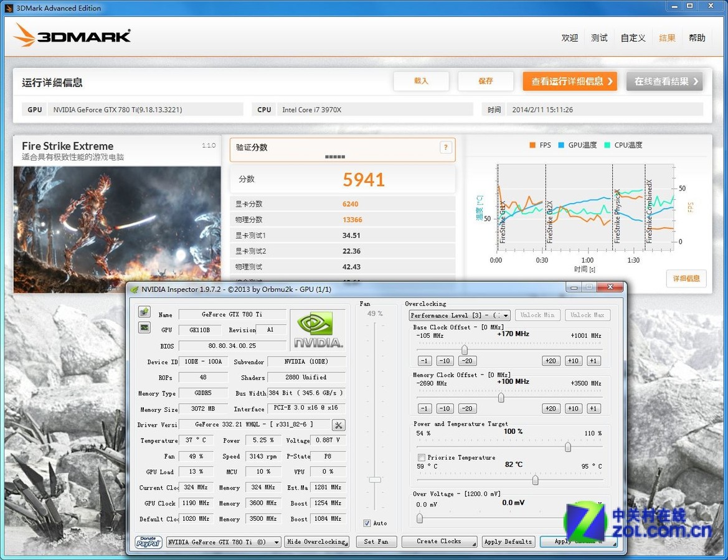Click the 保存 save button
Screen dimensions: 728x560
[x=486, y=81]
